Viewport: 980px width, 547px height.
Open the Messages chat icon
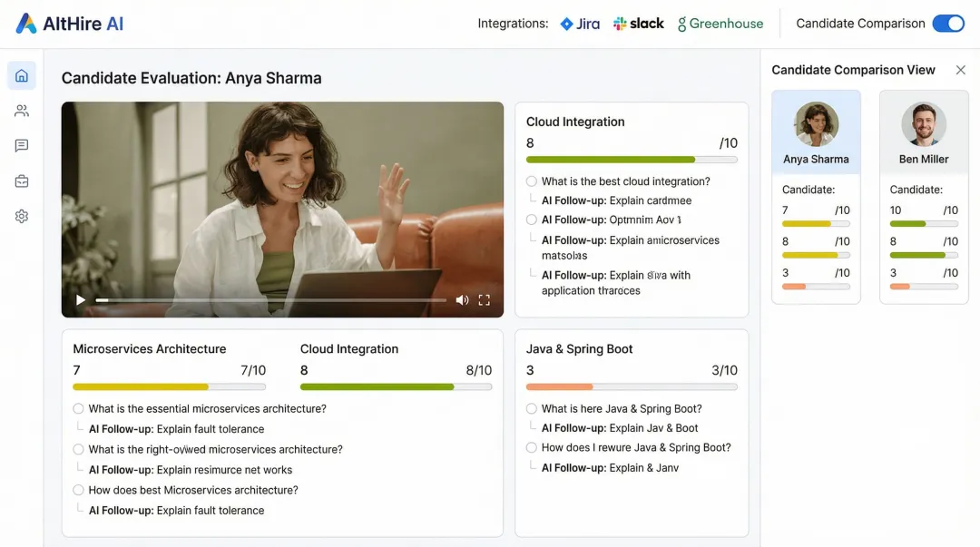22,145
